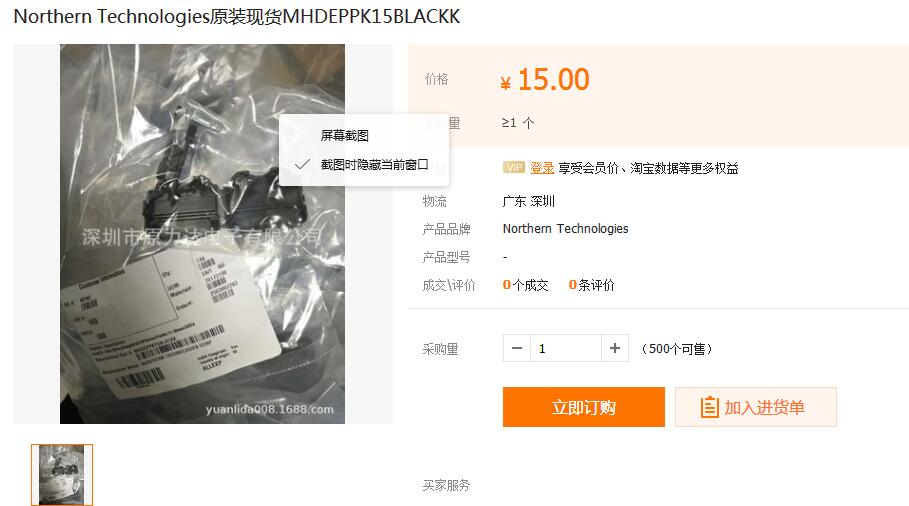This screenshot has height=506, width=909.
Task: Click the 加入进货单 add to cart button
Action: [755, 407]
